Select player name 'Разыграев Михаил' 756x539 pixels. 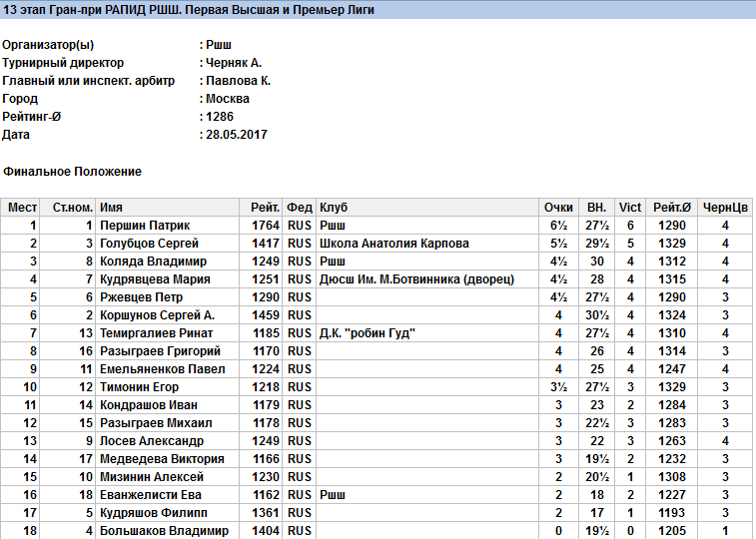pyautogui.click(x=156, y=423)
